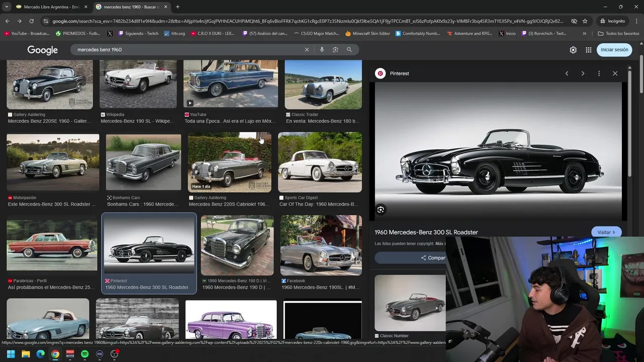Open Google quick settings gear
The image size is (644, 362).
(x=573, y=50)
